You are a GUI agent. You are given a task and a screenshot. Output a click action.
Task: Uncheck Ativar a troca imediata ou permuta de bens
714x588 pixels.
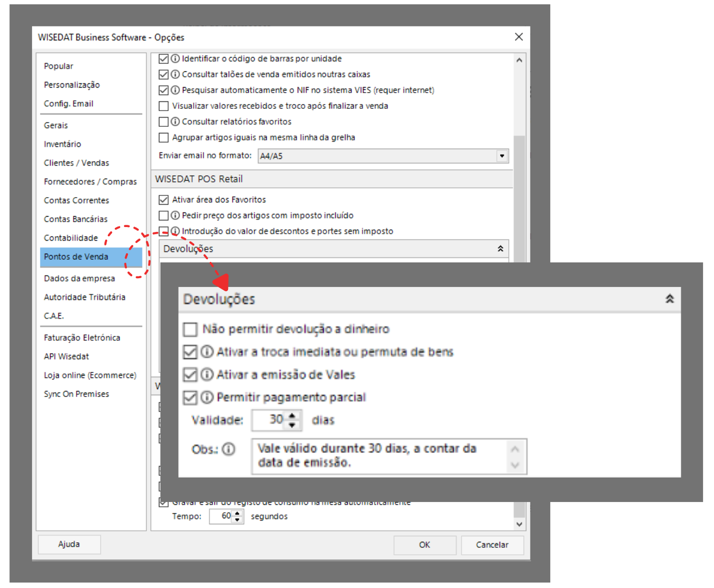tap(190, 352)
